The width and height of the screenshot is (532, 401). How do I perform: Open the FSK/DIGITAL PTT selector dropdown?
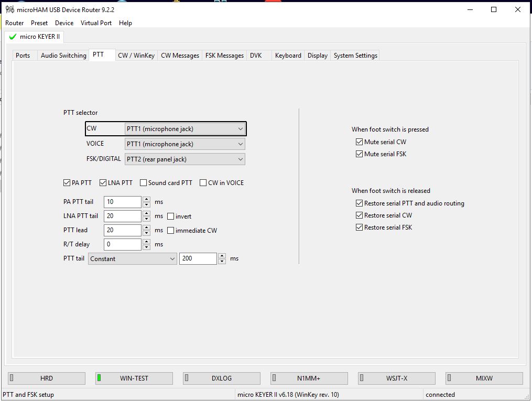coord(185,159)
